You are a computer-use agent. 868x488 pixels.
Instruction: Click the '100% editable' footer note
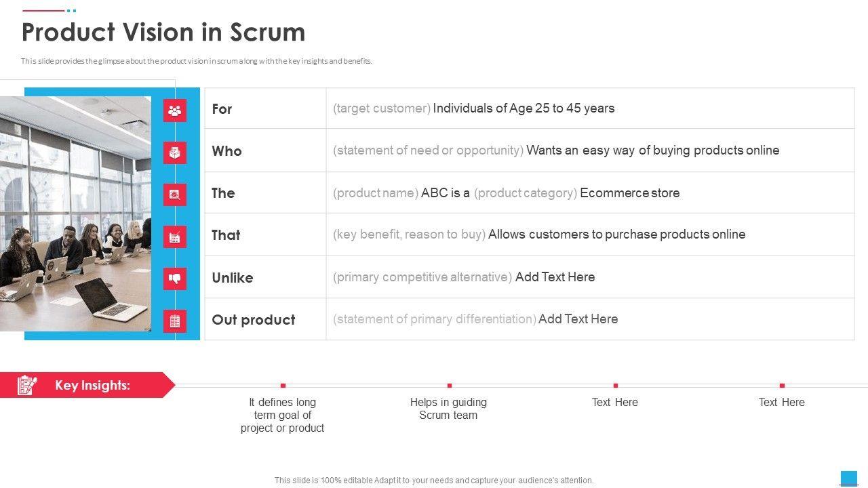coord(434,481)
